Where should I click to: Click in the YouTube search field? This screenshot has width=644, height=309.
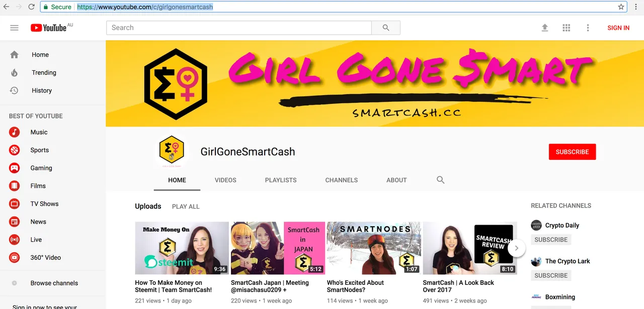pyautogui.click(x=239, y=28)
